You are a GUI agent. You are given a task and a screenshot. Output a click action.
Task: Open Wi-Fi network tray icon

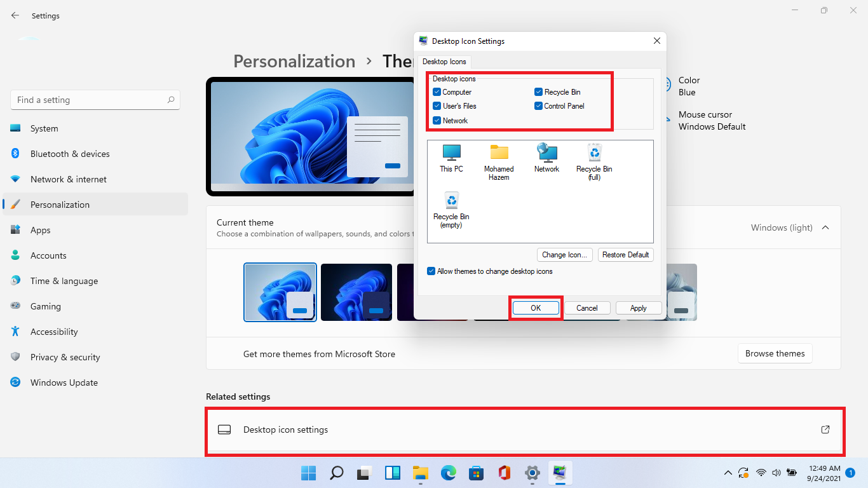761,473
